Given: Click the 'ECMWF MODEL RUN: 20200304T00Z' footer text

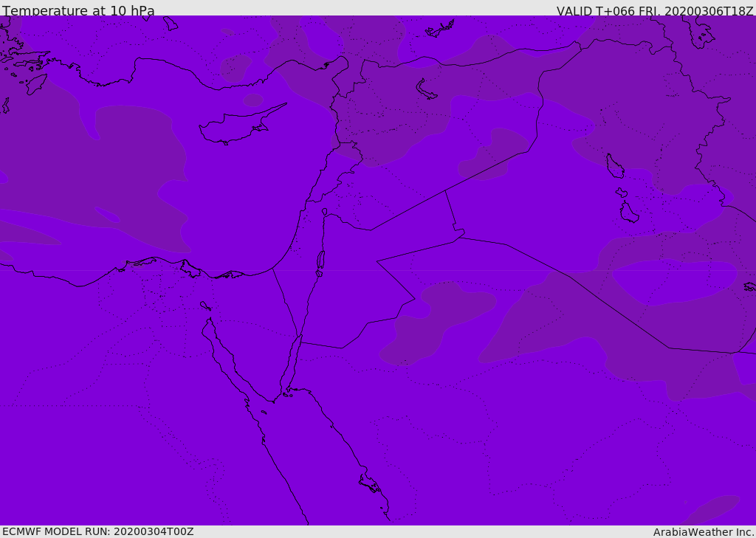Looking at the screenshot, I should click(98, 531).
